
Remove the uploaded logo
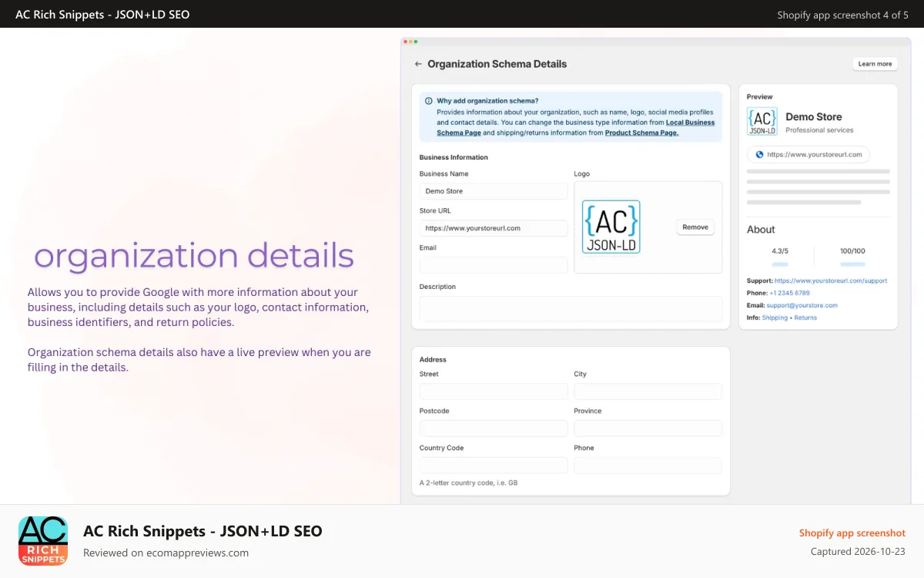(x=695, y=227)
